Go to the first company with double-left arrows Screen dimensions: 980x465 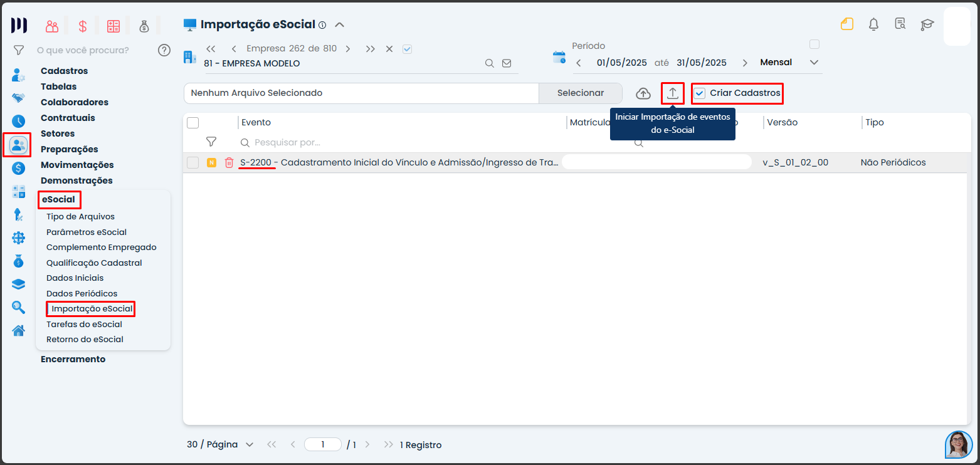point(211,49)
